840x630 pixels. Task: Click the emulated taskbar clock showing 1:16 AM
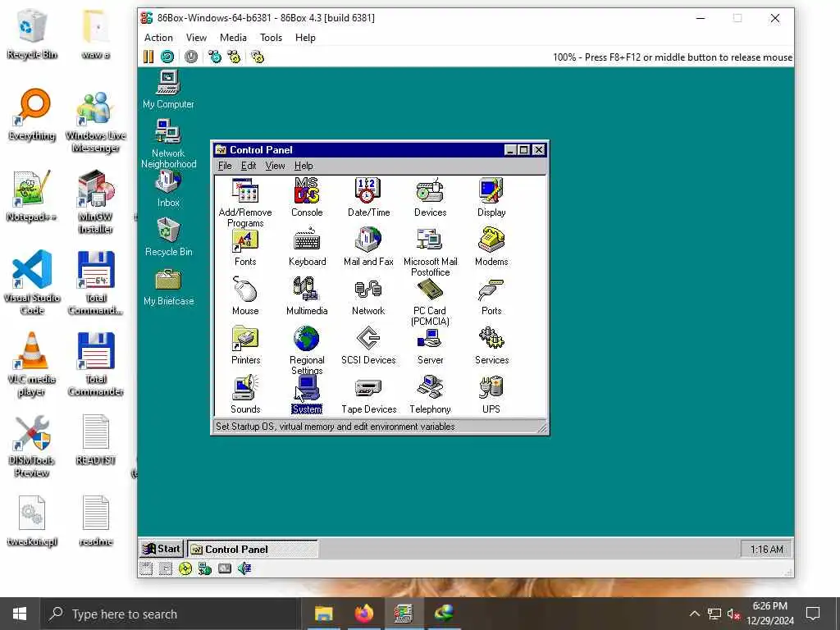(x=766, y=549)
